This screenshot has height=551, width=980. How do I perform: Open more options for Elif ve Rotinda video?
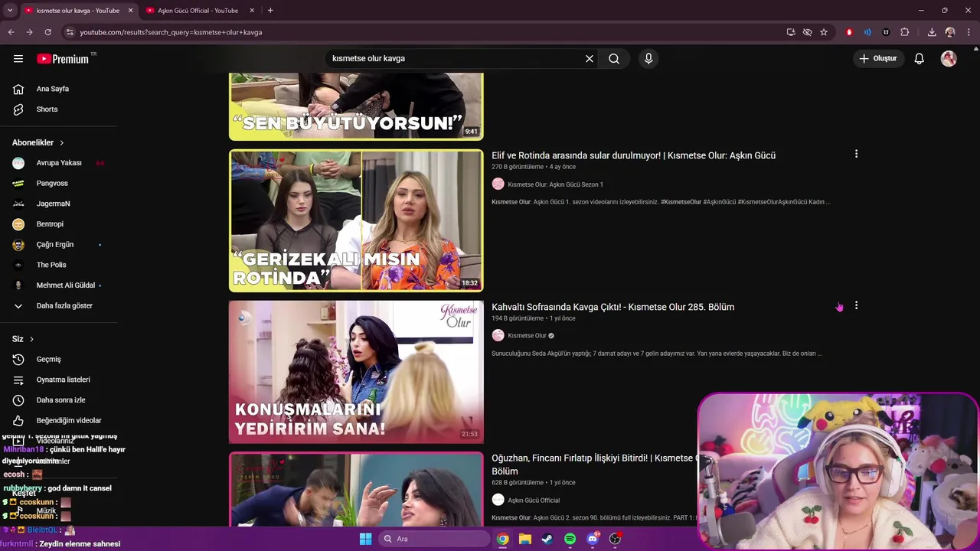pos(856,154)
